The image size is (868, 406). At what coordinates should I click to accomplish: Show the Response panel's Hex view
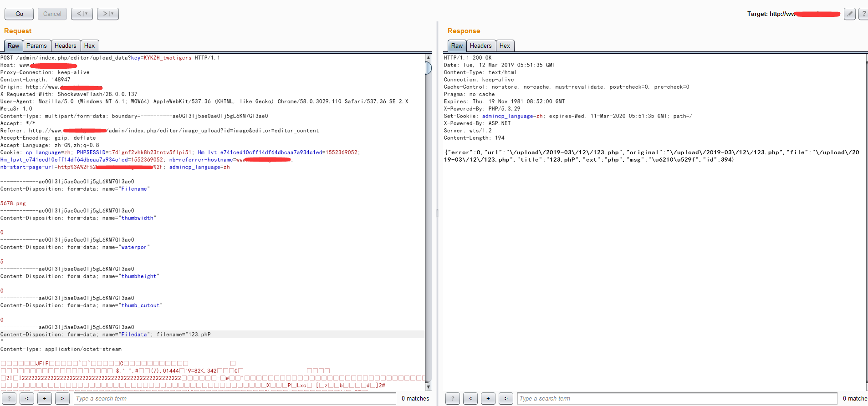pos(505,46)
